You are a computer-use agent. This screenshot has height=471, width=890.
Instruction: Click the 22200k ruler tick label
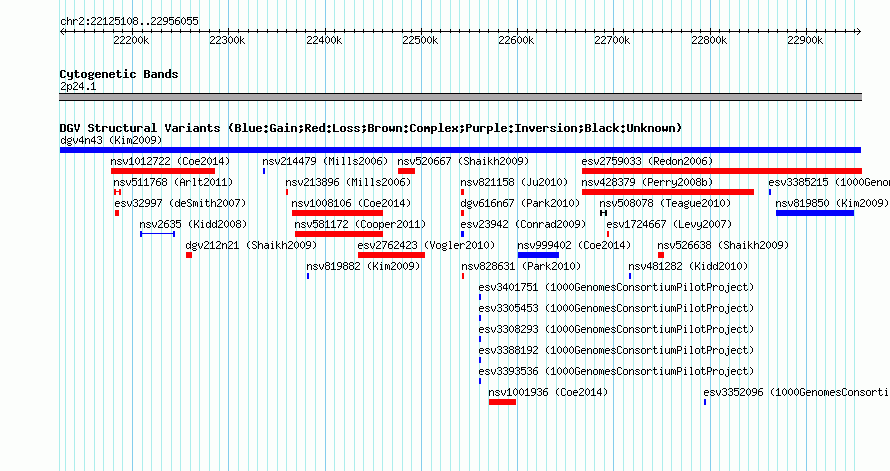[131, 40]
